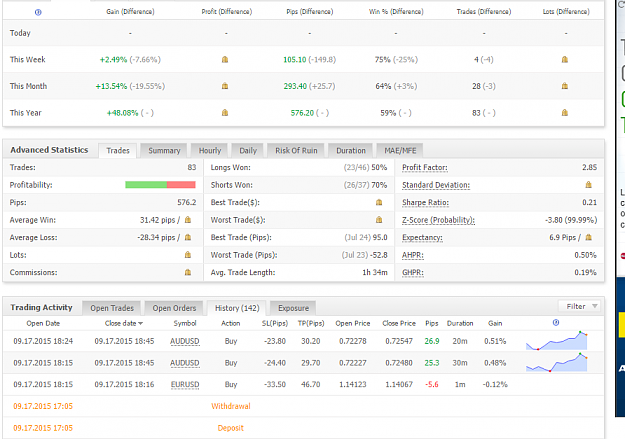Screen dimensions: 625x439
Task: Click the sparkline chart of first AUDUSD trade
Action: click(556, 341)
